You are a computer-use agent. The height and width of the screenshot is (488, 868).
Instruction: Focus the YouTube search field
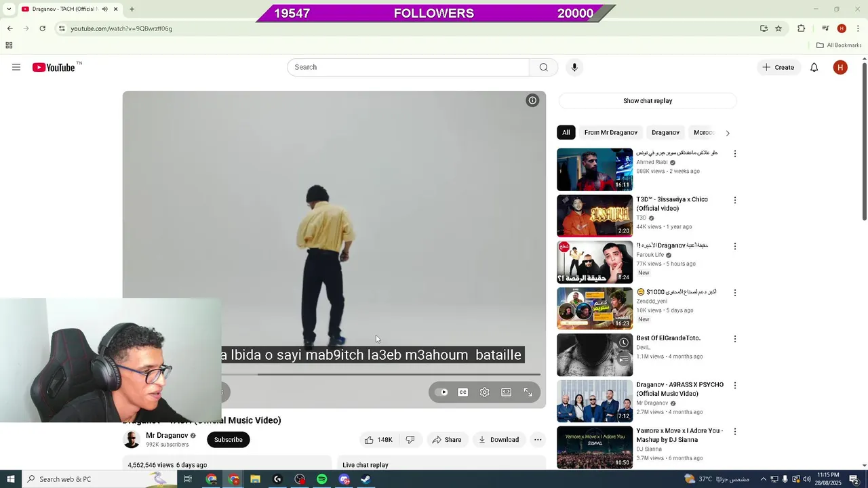point(408,67)
